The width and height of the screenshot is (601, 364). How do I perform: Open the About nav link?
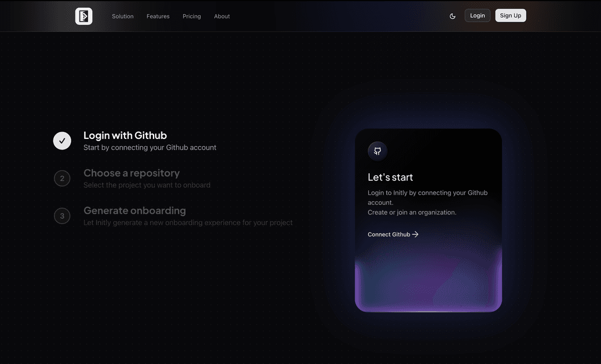(222, 17)
